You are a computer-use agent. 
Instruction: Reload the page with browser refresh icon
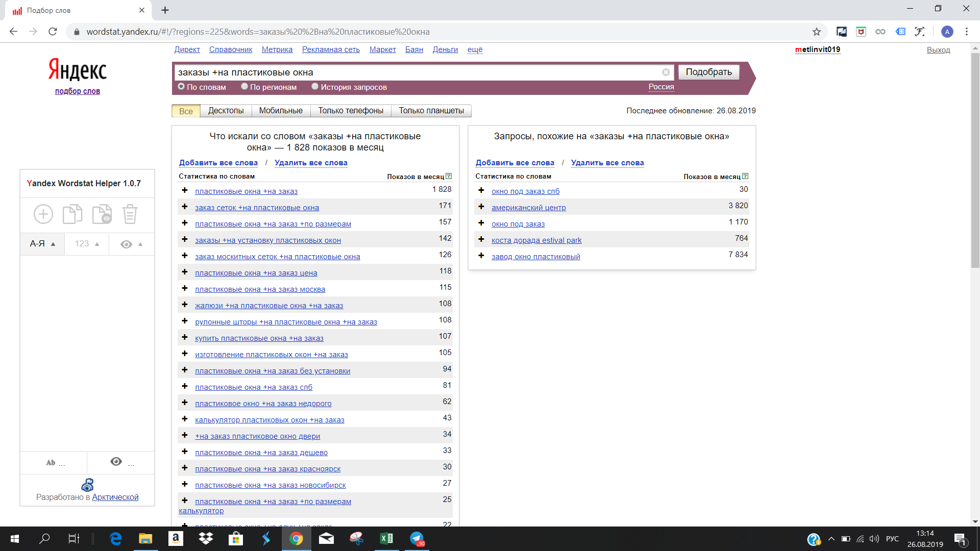click(x=53, y=32)
